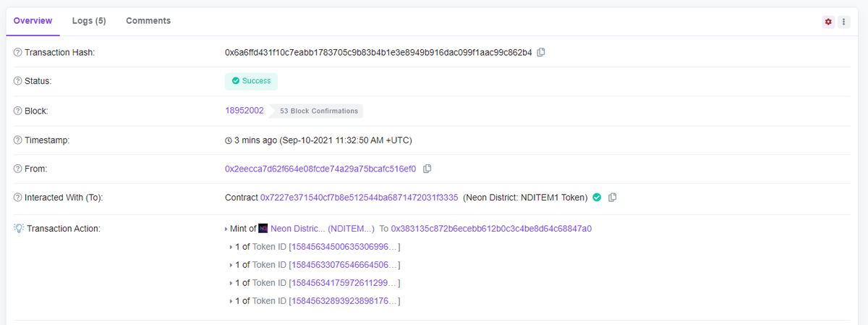
Task: Click the help icon beside Interacted With
Action: pyautogui.click(x=18, y=198)
